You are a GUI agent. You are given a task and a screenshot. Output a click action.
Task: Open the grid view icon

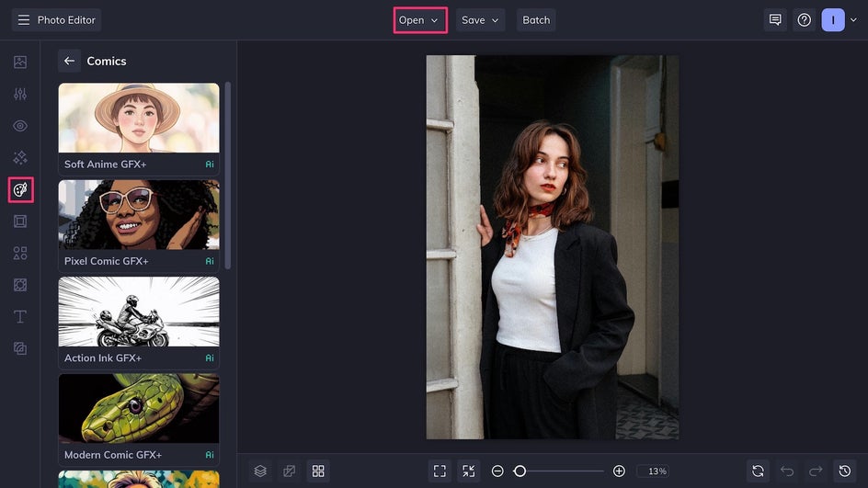click(x=318, y=471)
